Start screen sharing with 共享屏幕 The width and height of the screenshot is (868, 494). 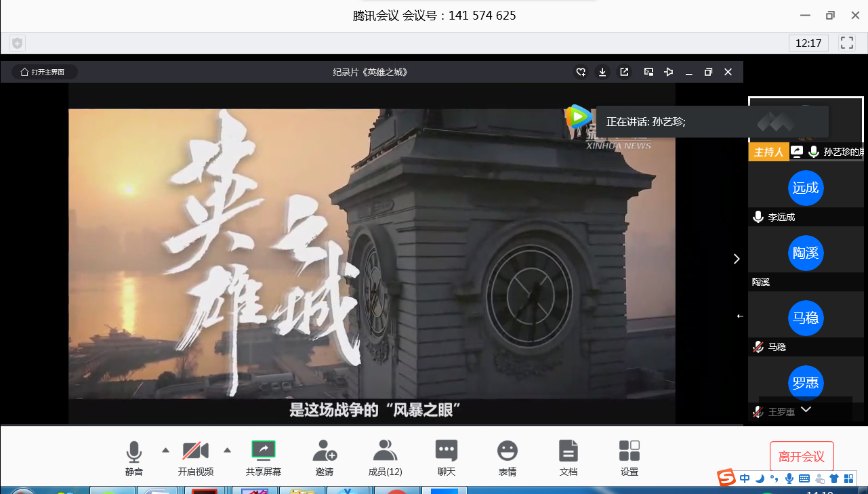(x=263, y=457)
